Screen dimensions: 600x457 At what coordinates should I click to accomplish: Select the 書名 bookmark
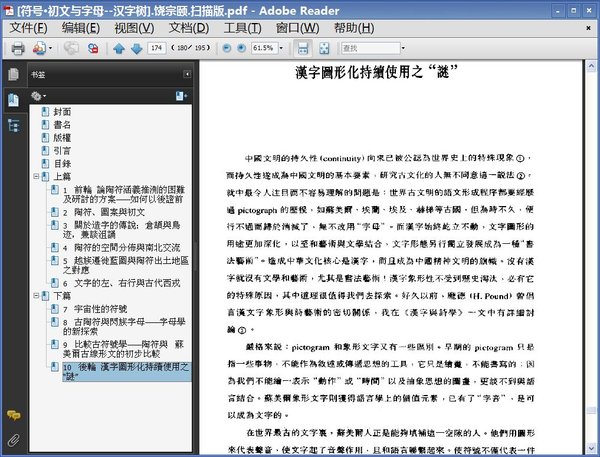[62, 125]
